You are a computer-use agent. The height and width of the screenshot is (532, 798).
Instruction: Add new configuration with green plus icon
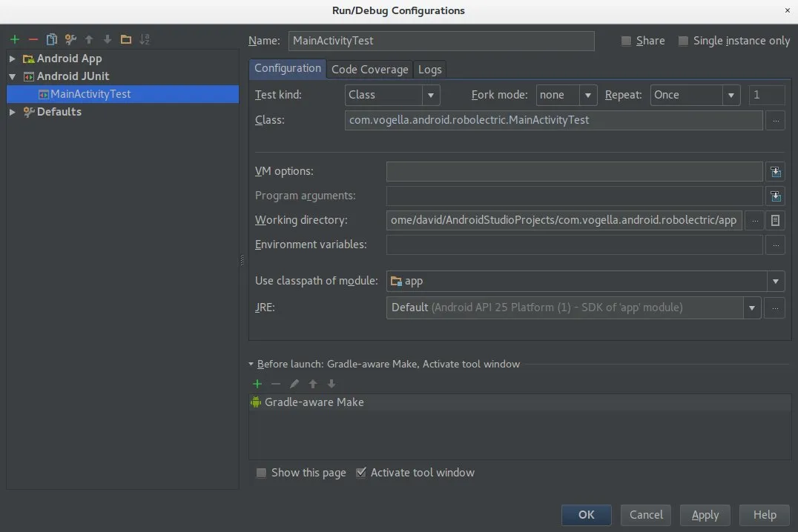(x=15, y=40)
